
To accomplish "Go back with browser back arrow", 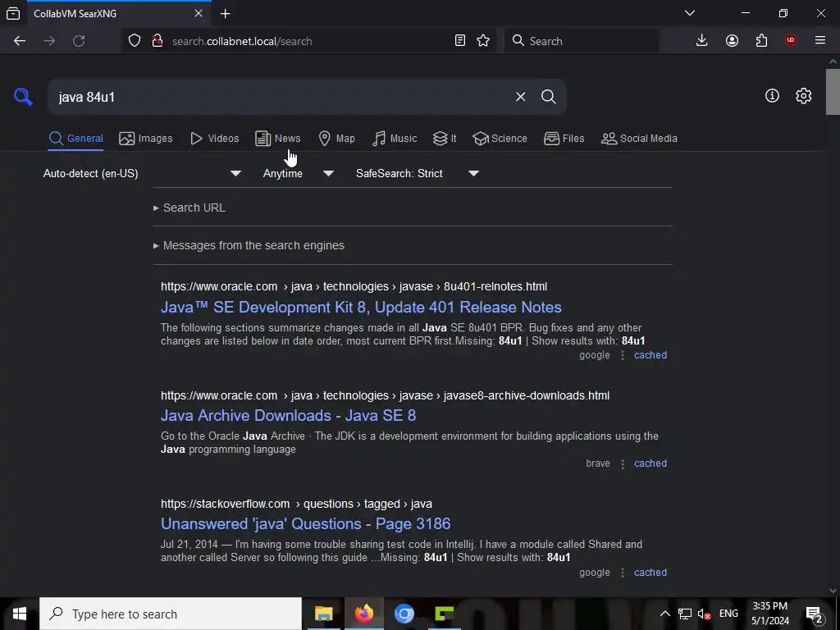I will pyautogui.click(x=20, y=41).
